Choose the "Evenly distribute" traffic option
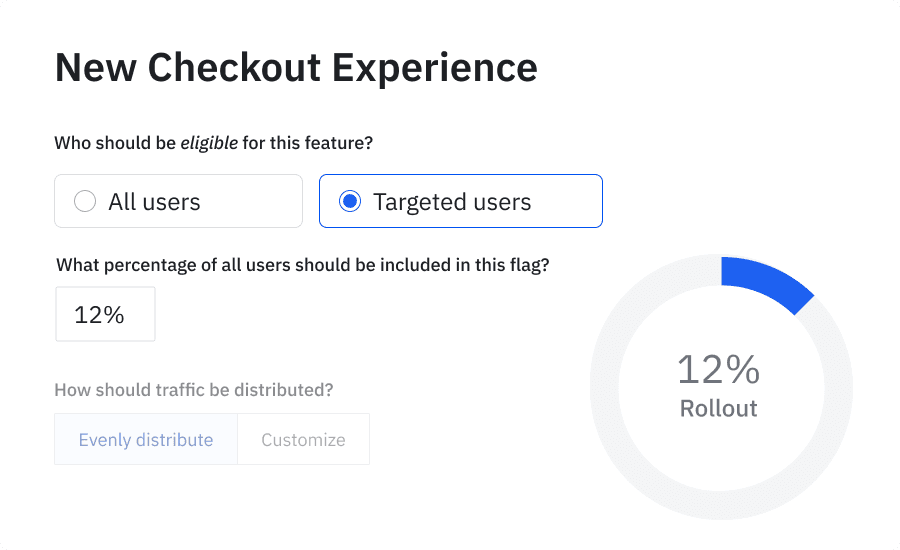This screenshot has width=900, height=550. [x=146, y=440]
